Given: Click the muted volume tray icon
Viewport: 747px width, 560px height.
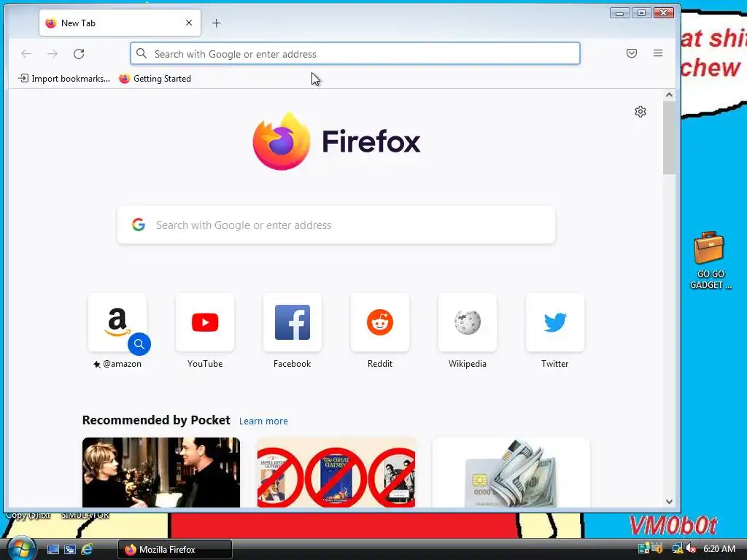Looking at the screenshot, I should (x=691, y=549).
